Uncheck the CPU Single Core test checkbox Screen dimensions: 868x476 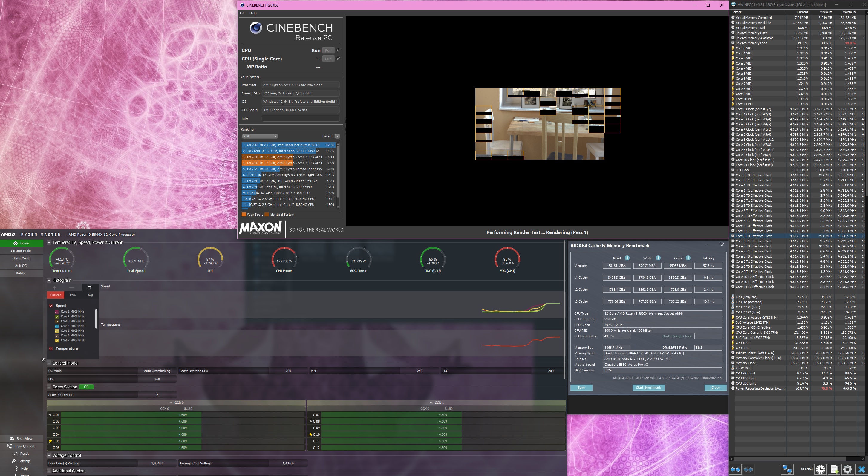[x=338, y=59]
